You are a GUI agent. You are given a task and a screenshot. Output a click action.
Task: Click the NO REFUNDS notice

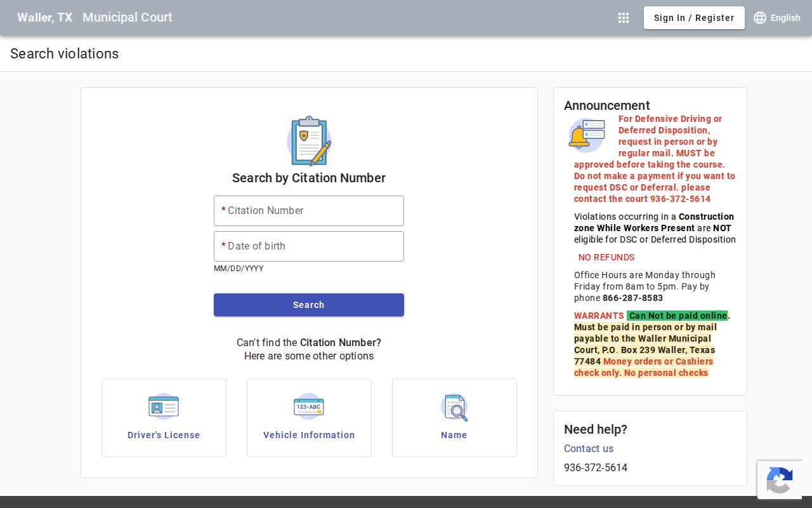(606, 257)
